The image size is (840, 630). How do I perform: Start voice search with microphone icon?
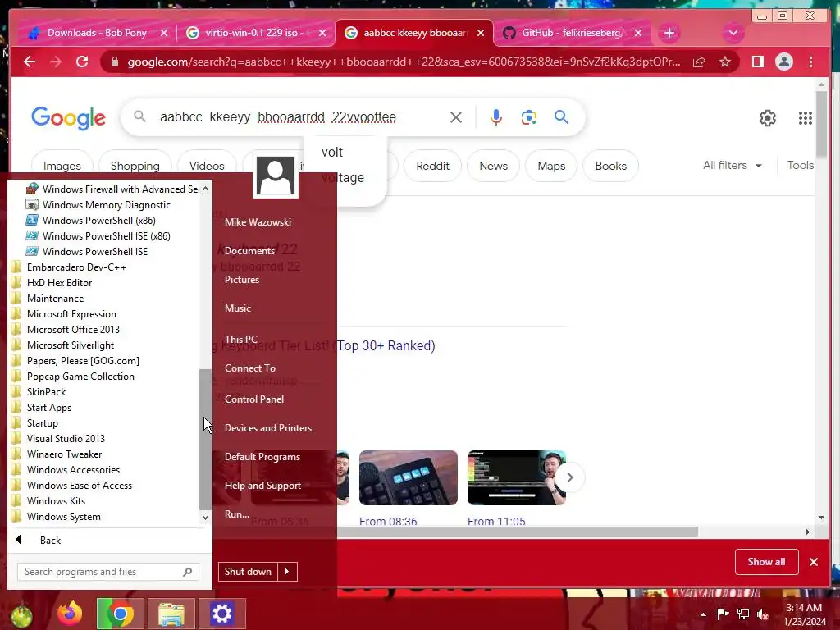pos(496,117)
